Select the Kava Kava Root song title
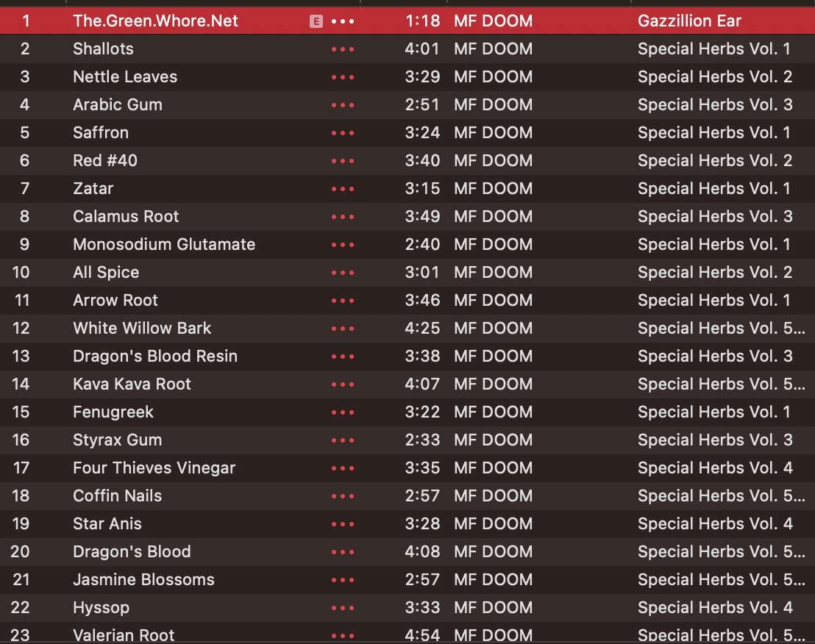 pos(132,384)
